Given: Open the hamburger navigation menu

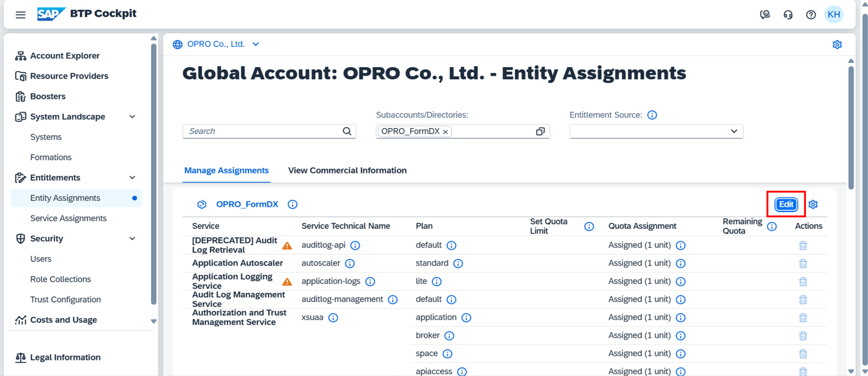Looking at the screenshot, I should coord(20,15).
